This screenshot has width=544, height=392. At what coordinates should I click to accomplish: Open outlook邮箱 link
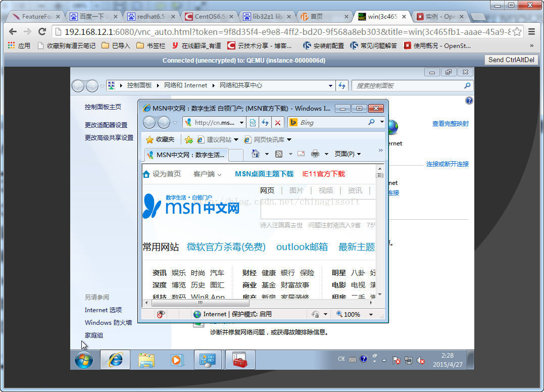coord(302,247)
